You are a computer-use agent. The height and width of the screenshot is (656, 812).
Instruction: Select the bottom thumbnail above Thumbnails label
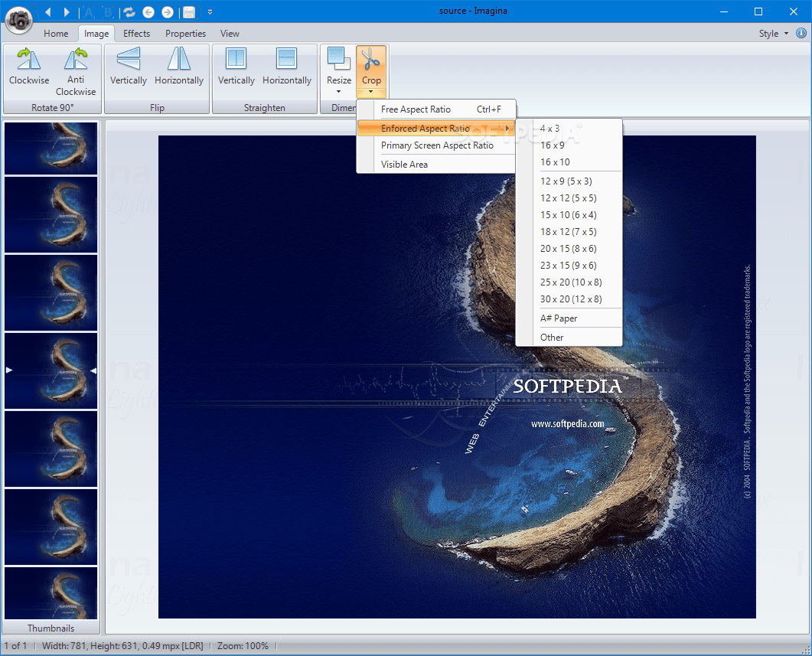(x=51, y=592)
